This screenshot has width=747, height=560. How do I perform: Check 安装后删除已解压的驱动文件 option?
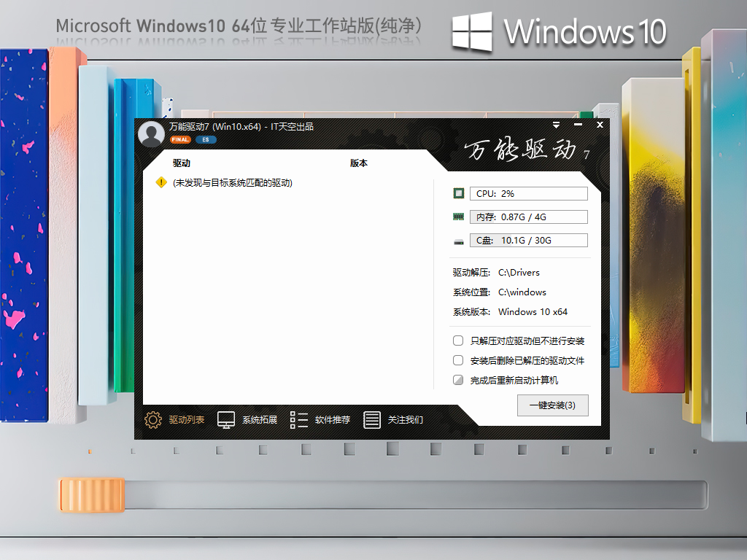tap(458, 359)
